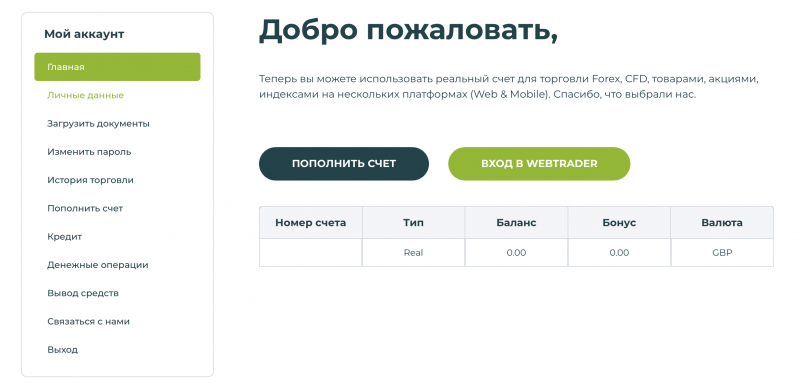This screenshot has height=390, width=800.
Task: Click the dark ПОПОЛНИТЬ СЧЕТ button
Action: point(344,164)
